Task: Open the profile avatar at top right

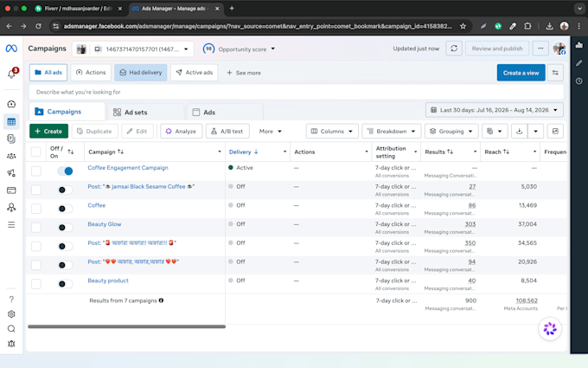Action: tap(559, 48)
